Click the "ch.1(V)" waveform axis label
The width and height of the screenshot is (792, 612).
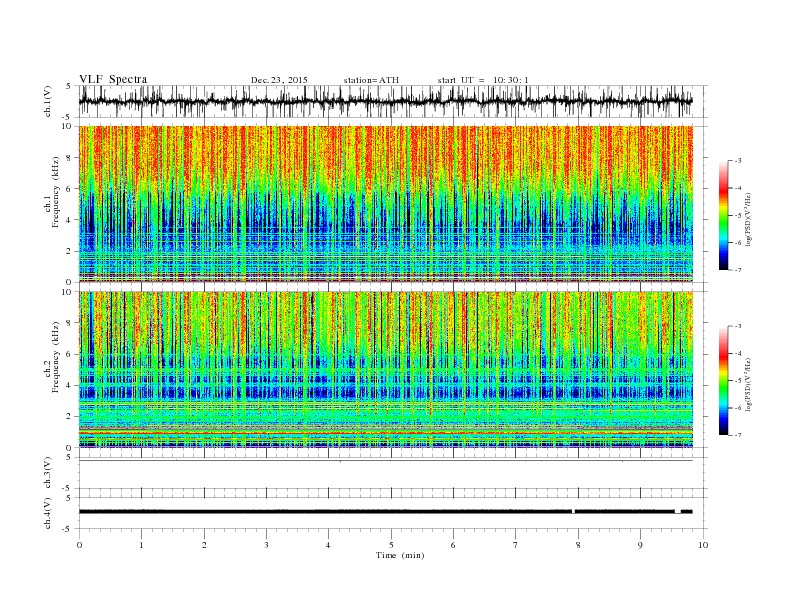[x=47, y=101]
